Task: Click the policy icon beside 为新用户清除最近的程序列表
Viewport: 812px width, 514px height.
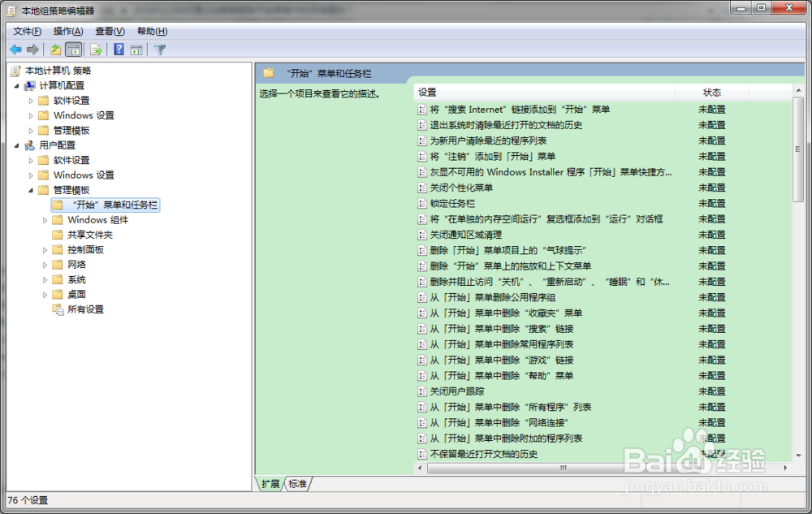Action: tap(422, 140)
